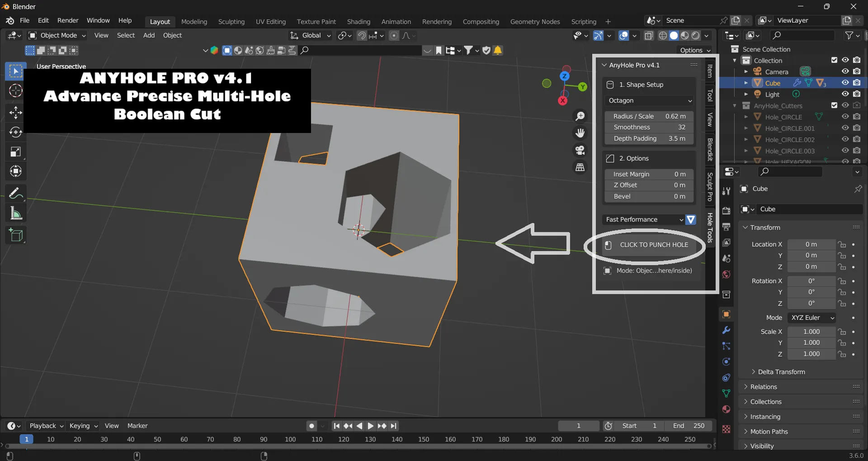Open the Object Data properties tab
The width and height of the screenshot is (868, 461).
(726, 394)
